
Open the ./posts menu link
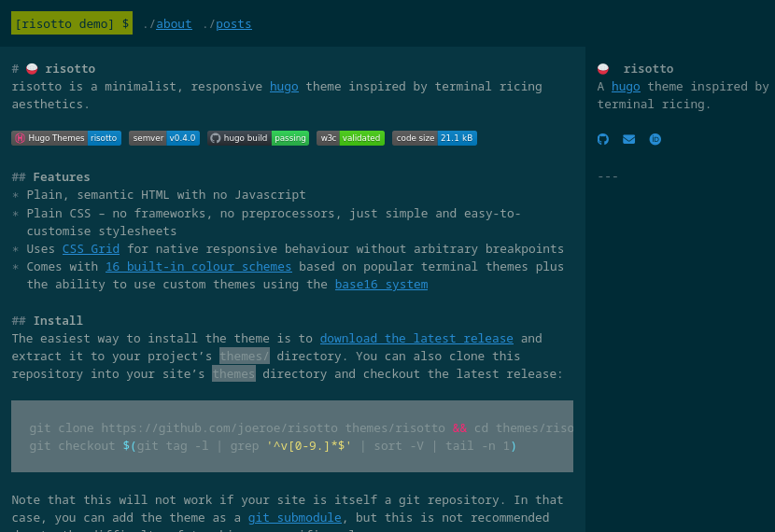point(233,23)
